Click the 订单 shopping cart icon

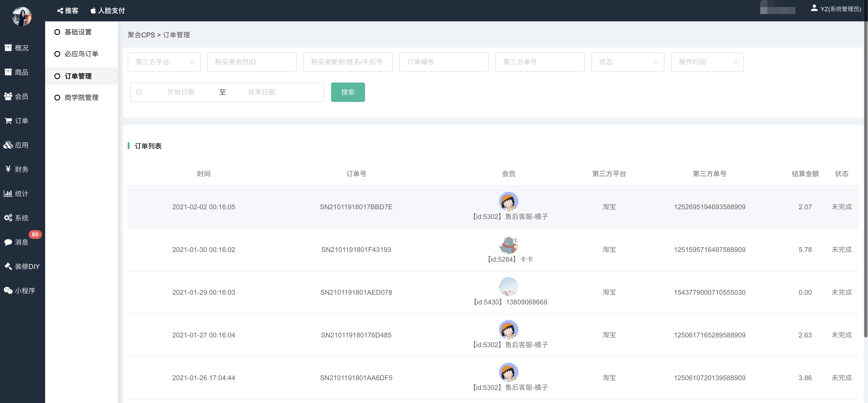8,121
